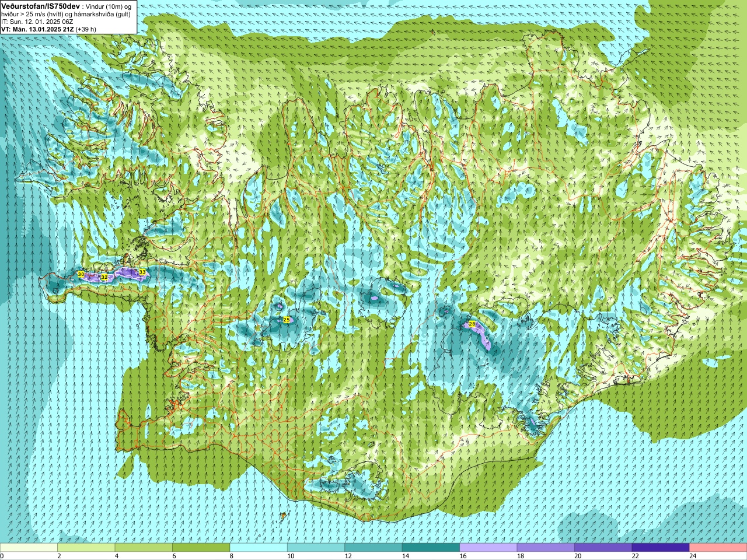Click the '(+39 h)' forecast offset text
The image size is (747, 560).
[86, 29]
